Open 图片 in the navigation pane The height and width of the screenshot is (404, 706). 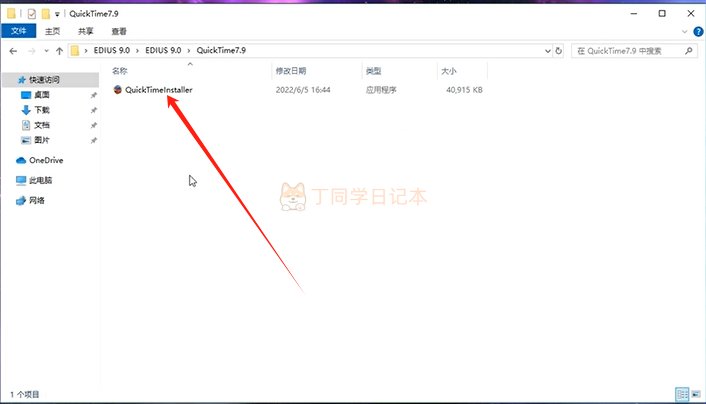42,140
